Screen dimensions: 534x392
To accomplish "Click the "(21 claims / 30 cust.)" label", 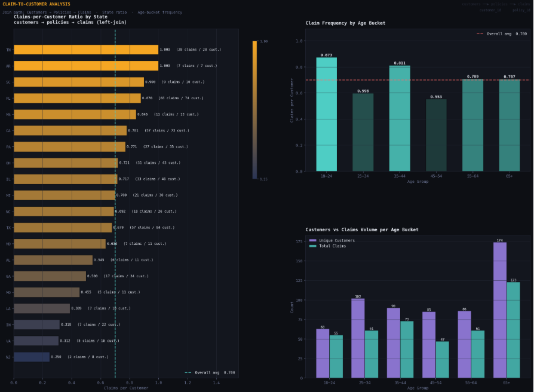I will point(155,195).
